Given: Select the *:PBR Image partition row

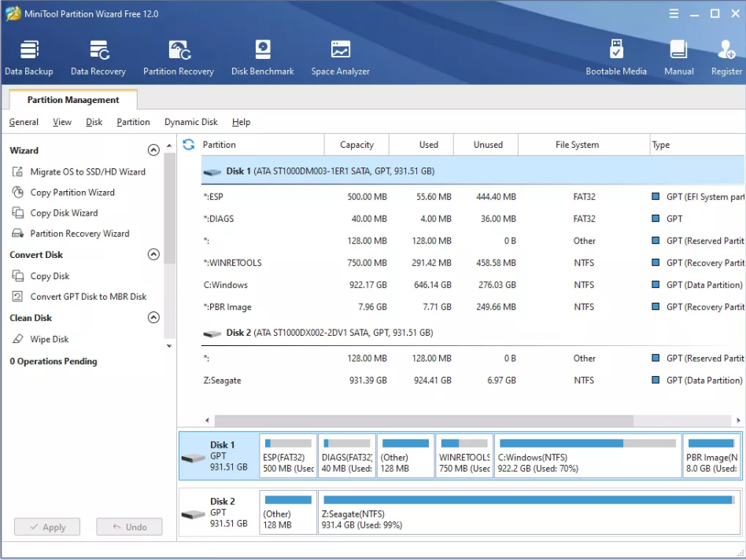Looking at the screenshot, I should click(x=473, y=307).
